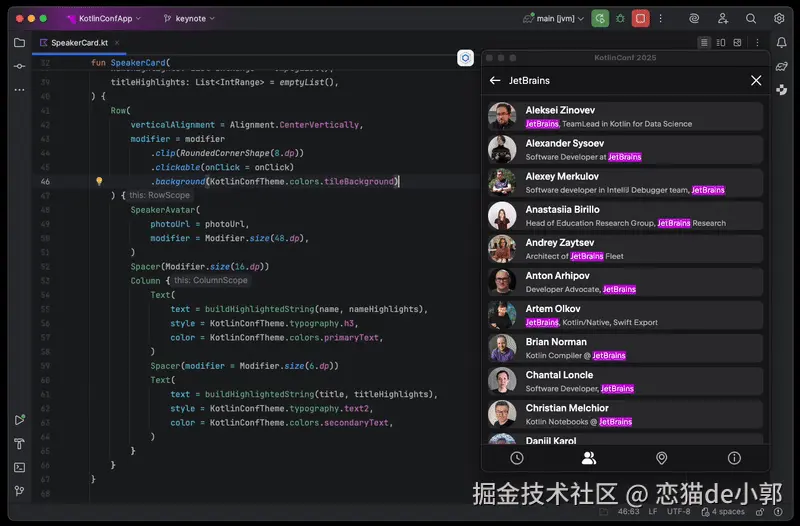The width and height of the screenshot is (800, 526).
Task: Switch editor to preview-only view
Action: [x=737, y=43]
